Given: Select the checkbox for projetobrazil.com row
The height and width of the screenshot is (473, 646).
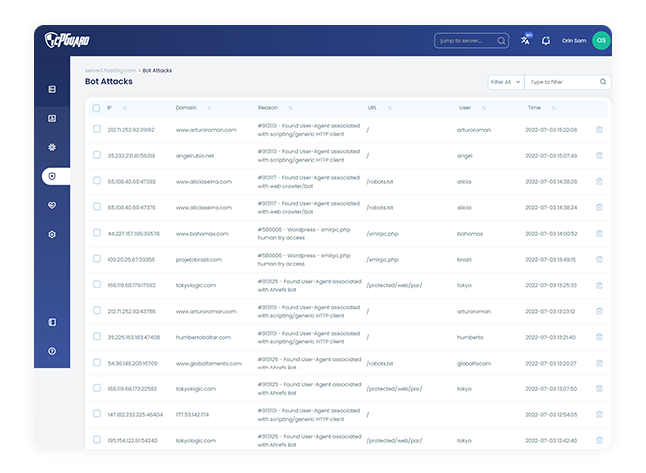Looking at the screenshot, I should coord(97,259).
